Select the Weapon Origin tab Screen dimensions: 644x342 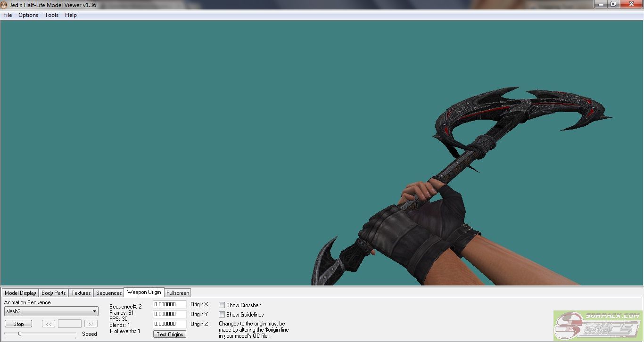(144, 292)
